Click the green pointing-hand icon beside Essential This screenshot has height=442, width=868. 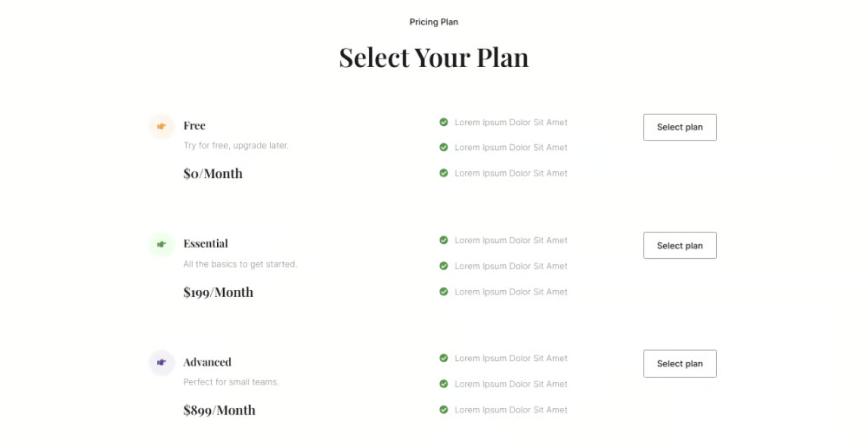[161, 244]
